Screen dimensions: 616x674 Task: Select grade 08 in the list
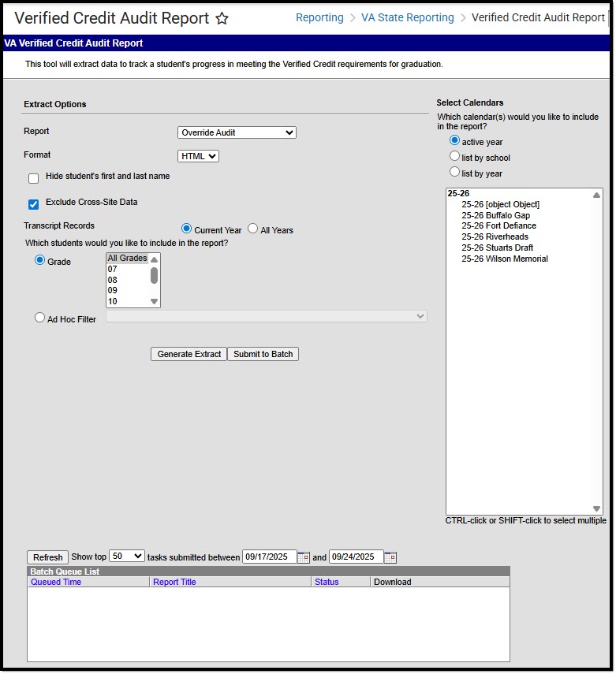click(x=127, y=280)
